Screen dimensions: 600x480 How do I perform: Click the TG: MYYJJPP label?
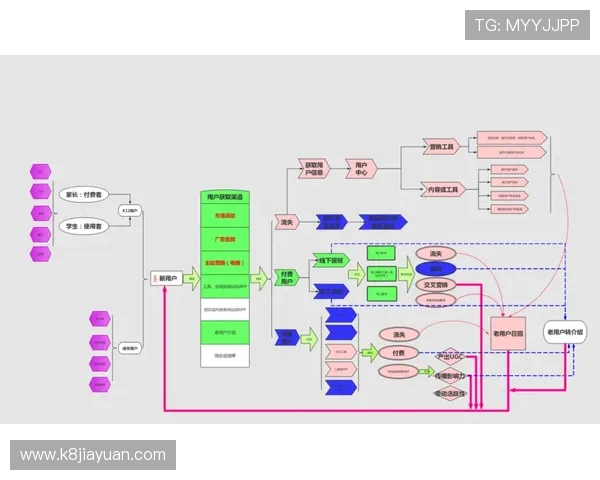(527, 25)
